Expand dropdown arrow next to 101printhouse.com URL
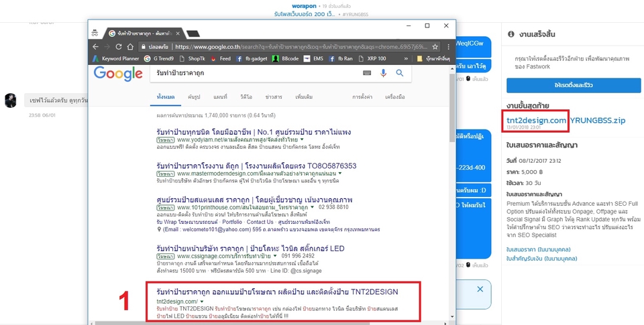This screenshot has width=644, height=325. click(x=313, y=207)
